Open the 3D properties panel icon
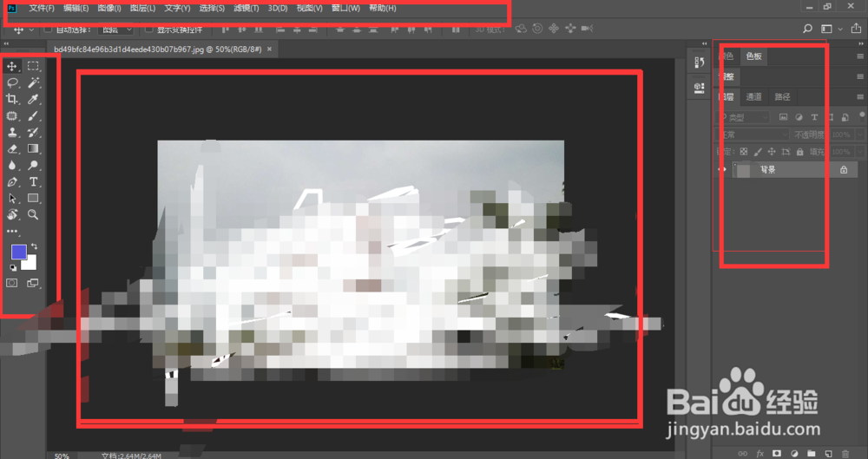 (699, 88)
